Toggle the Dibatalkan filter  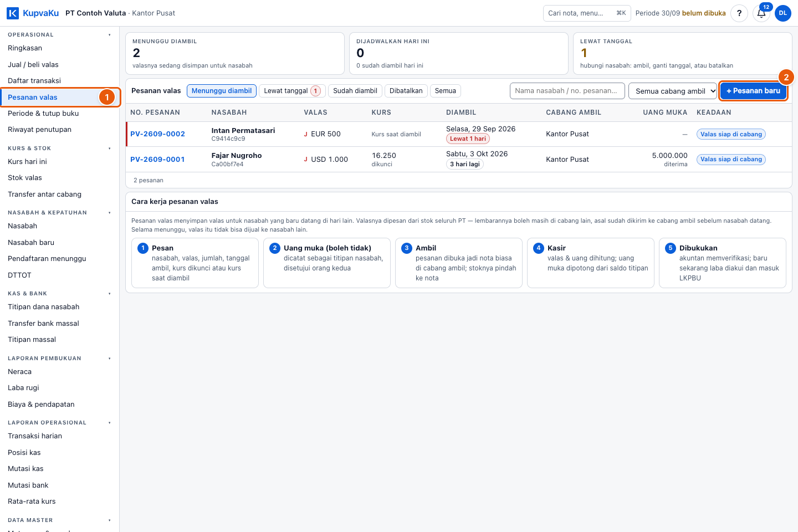coord(406,91)
